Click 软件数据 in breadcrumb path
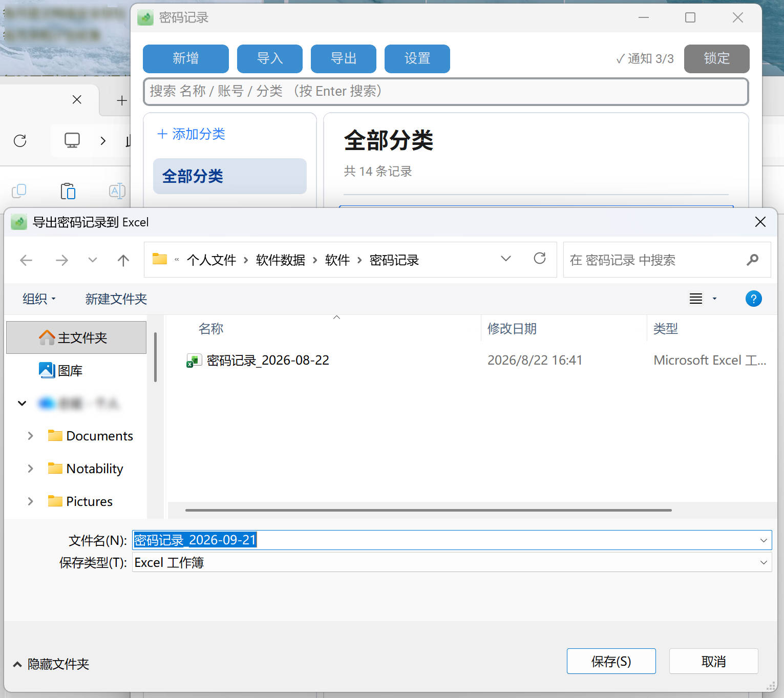 [281, 260]
